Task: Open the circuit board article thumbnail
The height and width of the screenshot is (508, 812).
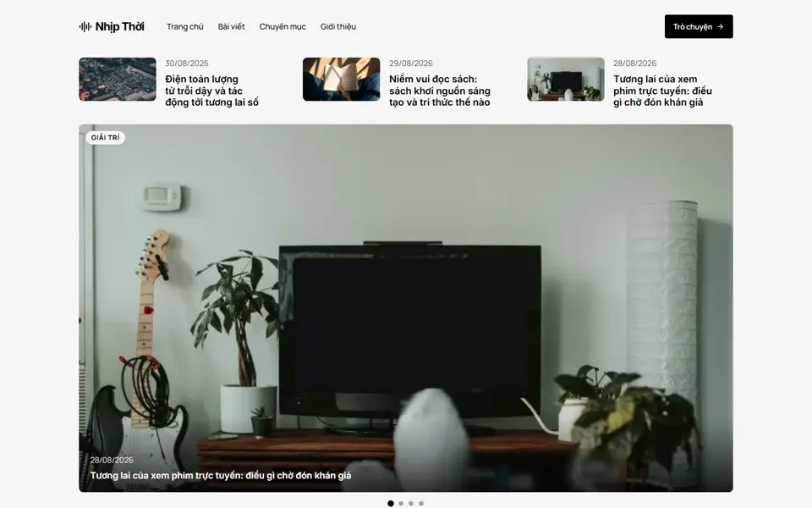Action: pyautogui.click(x=118, y=80)
